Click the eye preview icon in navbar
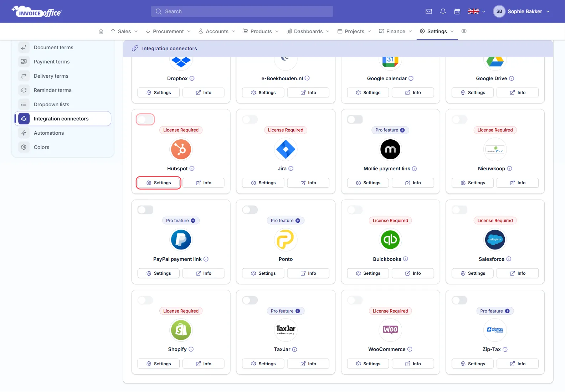This screenshot has height=392, width=565. (464, 31)
